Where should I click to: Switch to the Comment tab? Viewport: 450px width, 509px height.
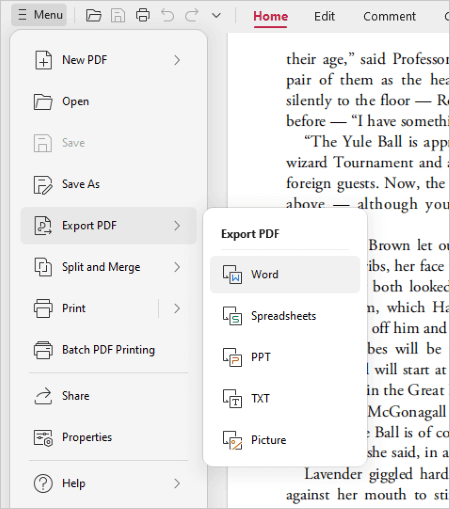389,16
